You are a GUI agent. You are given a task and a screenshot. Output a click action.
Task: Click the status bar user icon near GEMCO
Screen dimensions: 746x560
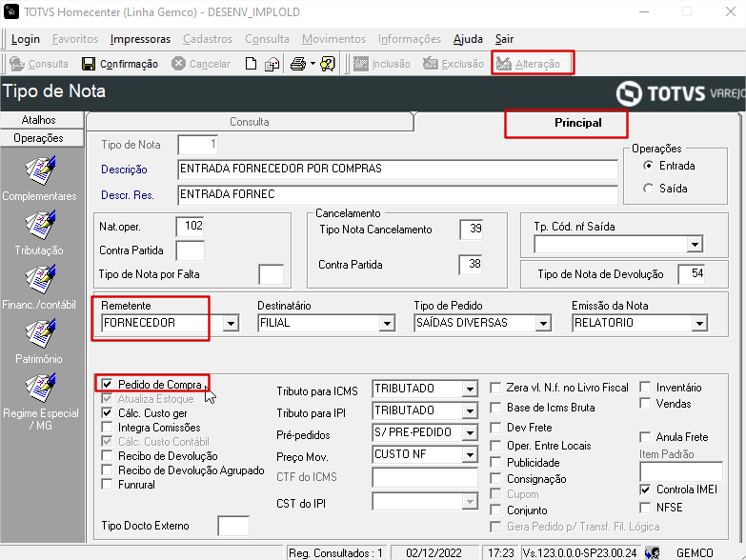(653, 553)
